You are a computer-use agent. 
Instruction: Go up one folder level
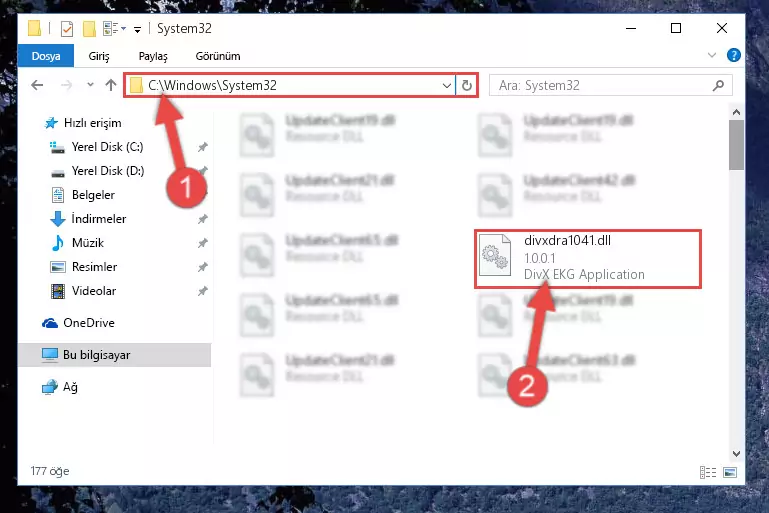coord(111,85)
